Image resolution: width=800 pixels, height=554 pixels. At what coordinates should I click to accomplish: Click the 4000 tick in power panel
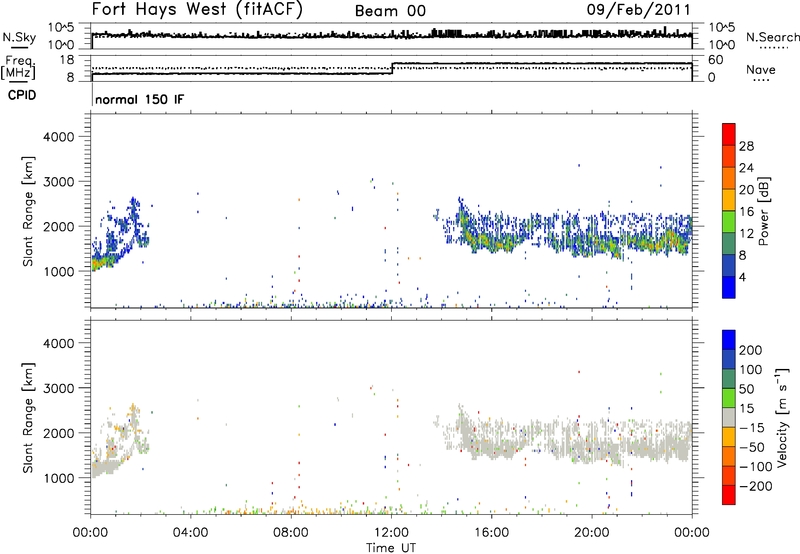coord(59,137)
